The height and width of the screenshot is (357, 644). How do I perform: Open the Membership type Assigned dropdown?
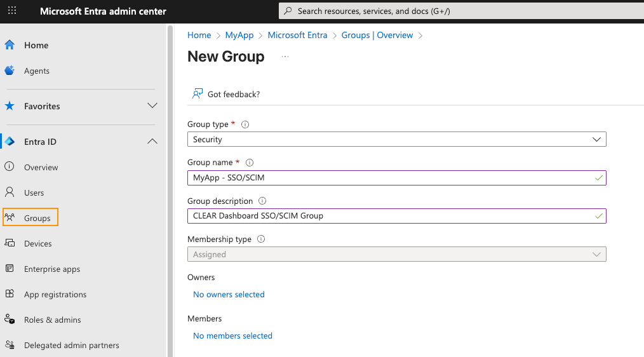click(x=397, y=254)
